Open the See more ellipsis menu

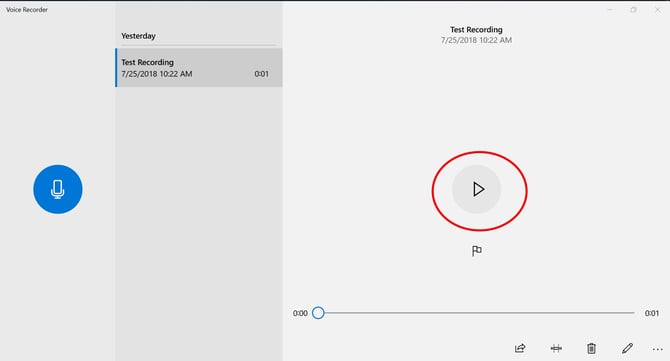658,349
